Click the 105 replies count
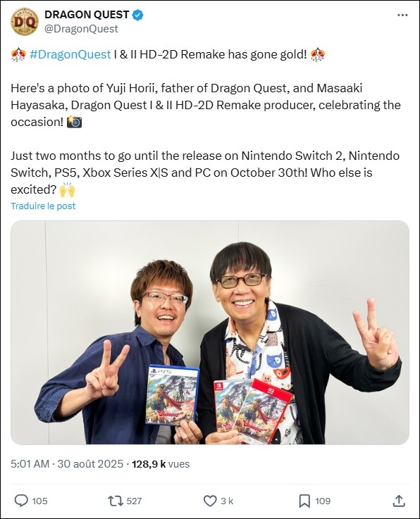The height and width of the screenshot is (519, 420). (x=39, y=501)
